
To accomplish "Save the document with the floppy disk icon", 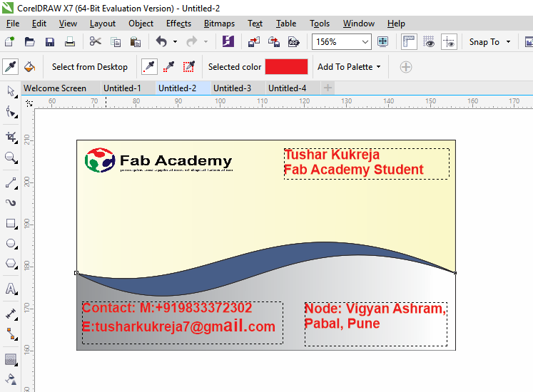I will (50, 42).
